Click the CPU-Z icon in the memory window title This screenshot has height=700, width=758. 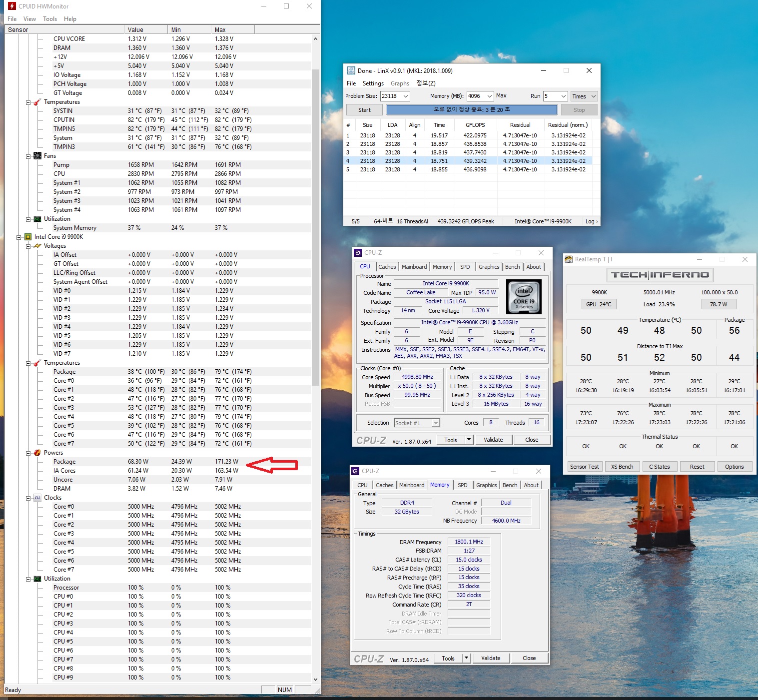tap(355, 471)
